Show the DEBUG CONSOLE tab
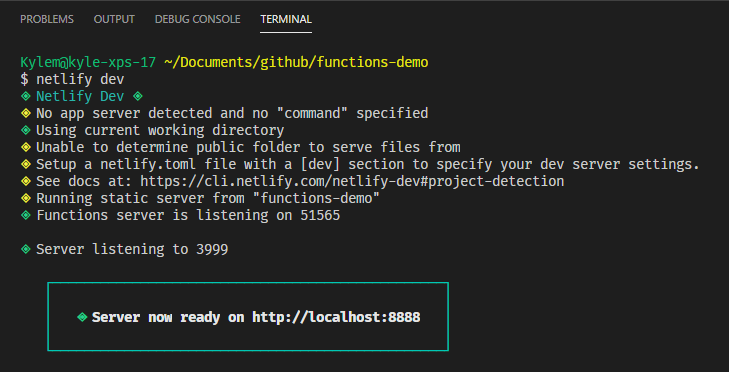Screen dimensions: 729x372 click(x=198, y=19)
